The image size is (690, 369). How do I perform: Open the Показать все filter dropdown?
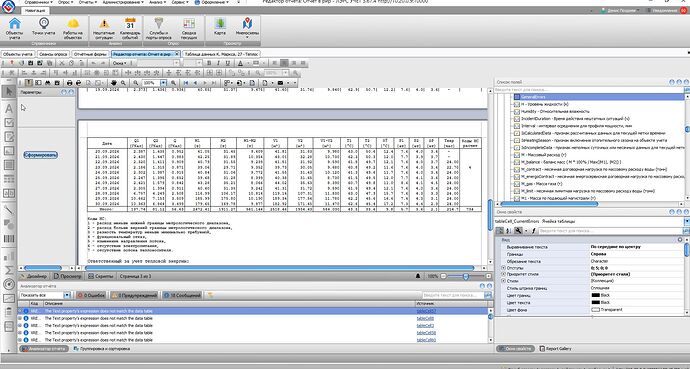click(67, 295)
